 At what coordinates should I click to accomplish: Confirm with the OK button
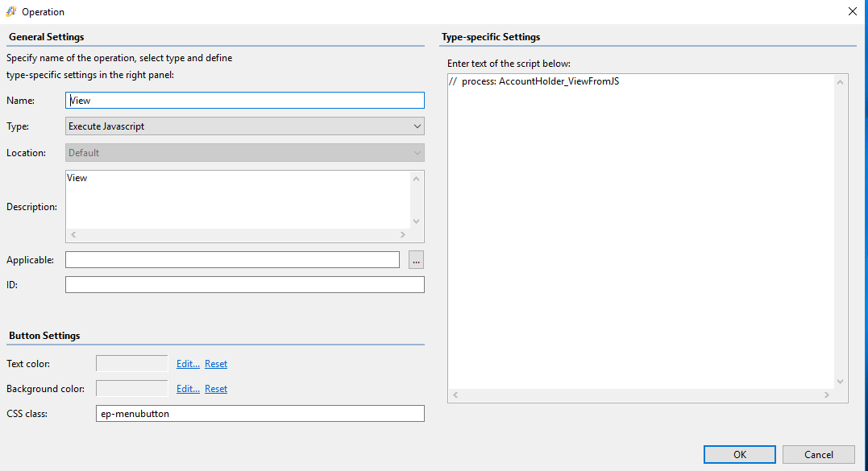(740, 454)
